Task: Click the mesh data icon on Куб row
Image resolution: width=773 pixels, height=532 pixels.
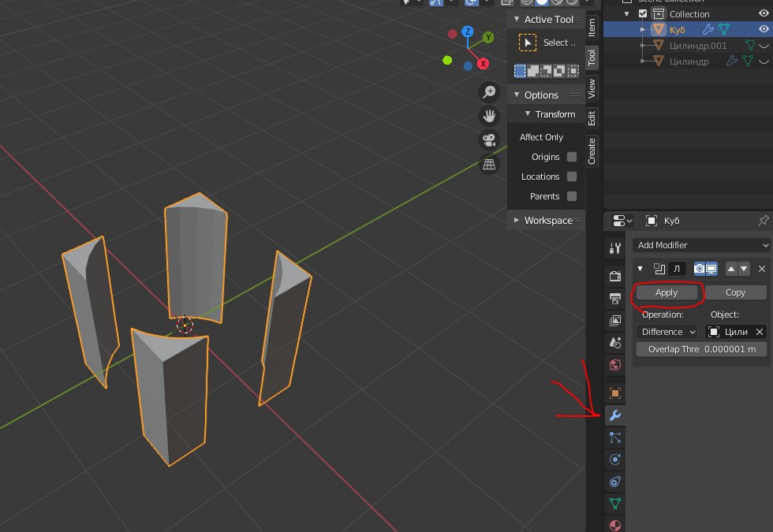Action: [724, 30]
